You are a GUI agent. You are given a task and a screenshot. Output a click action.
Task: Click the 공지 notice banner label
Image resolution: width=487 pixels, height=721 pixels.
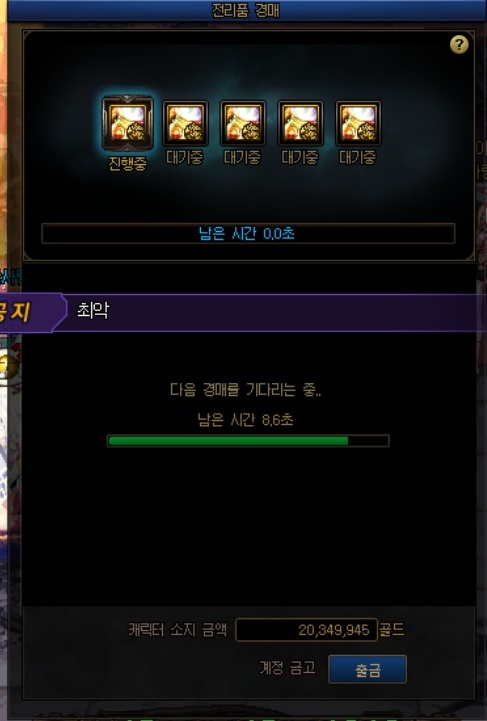(x=16, y=312)
